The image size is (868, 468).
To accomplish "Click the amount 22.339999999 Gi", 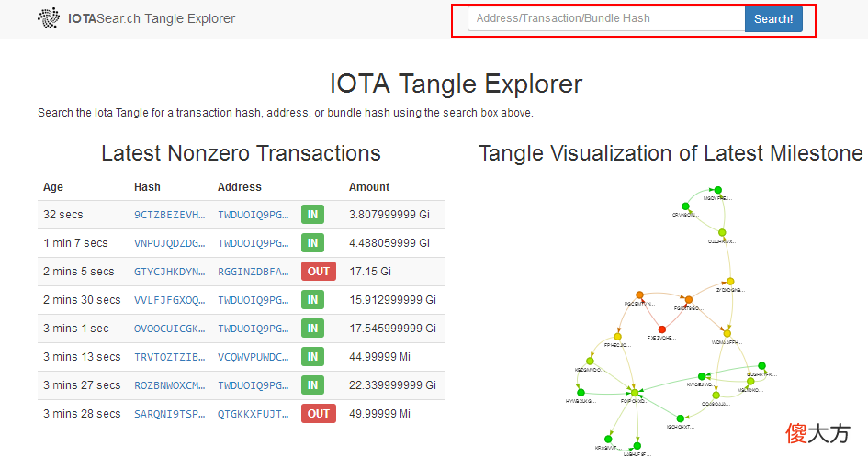I will (392, 385).
